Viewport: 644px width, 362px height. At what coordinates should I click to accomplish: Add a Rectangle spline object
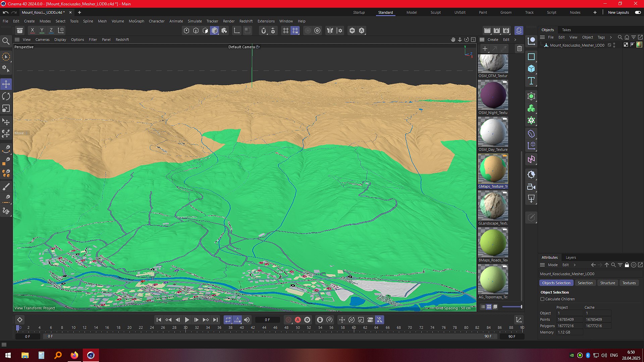pyautogui.click(x=531, y=57)
